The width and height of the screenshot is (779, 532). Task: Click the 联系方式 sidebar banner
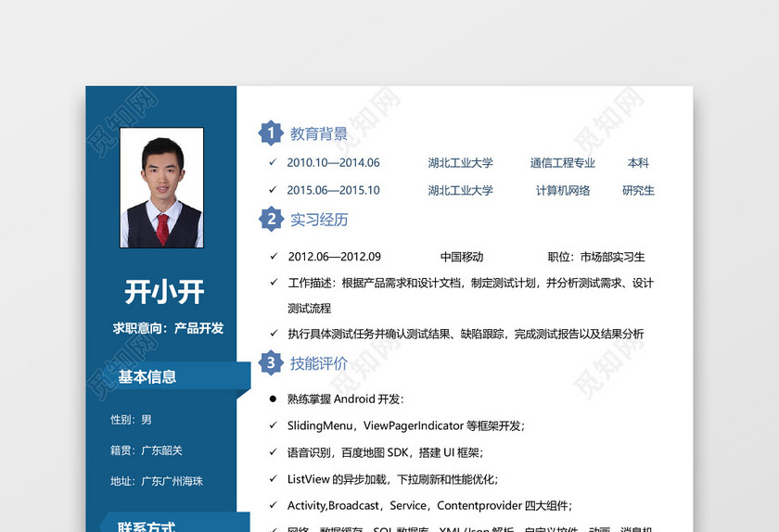coord(174,523)
